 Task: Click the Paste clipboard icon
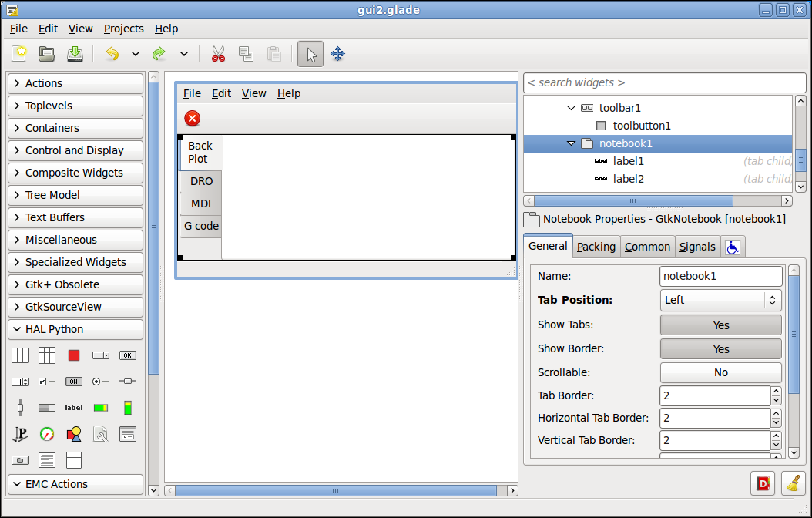point(274,53)
